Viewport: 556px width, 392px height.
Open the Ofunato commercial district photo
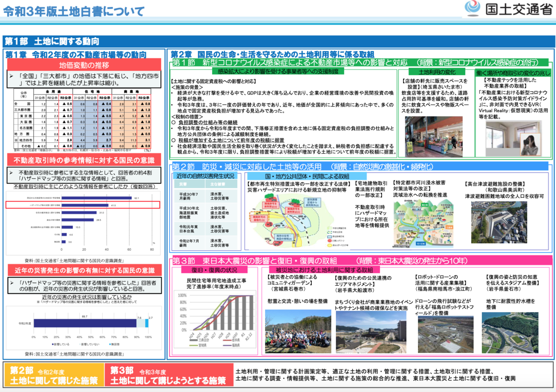(372, 332)
